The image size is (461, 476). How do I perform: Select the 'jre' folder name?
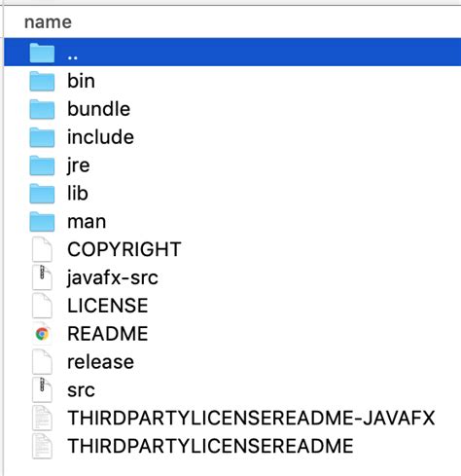(79, 165)
